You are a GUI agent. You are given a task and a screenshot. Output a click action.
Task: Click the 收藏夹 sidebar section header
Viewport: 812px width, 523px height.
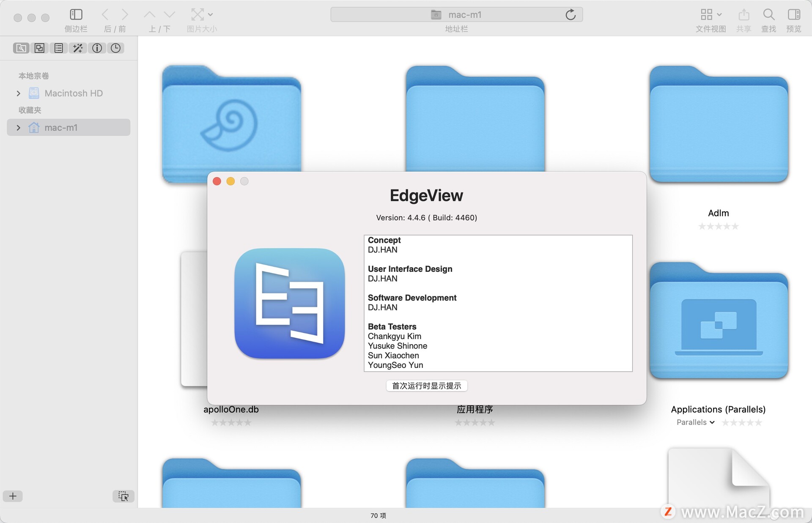pyautogui.click(x=30, y=110)
